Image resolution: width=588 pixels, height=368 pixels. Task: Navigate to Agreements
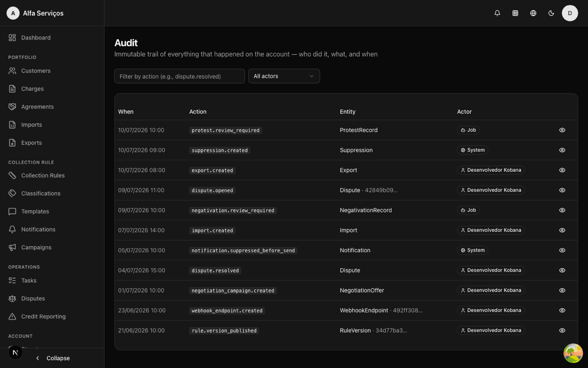[52, 107]
